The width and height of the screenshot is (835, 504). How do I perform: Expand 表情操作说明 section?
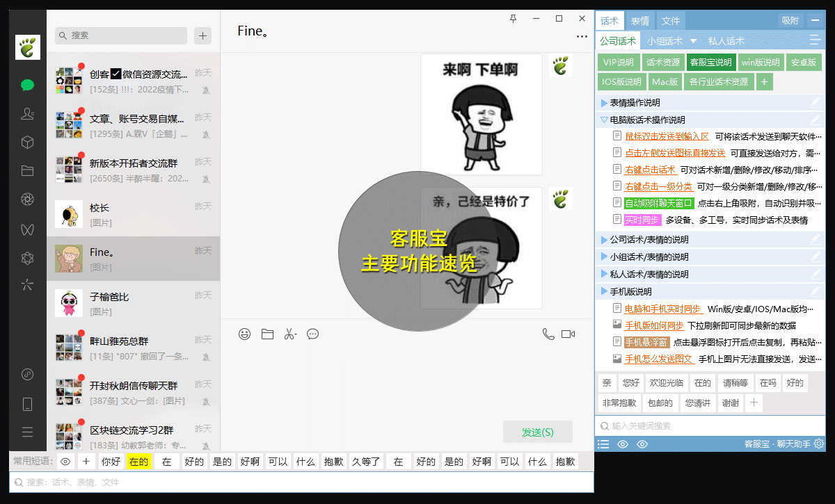click(635, 103)
